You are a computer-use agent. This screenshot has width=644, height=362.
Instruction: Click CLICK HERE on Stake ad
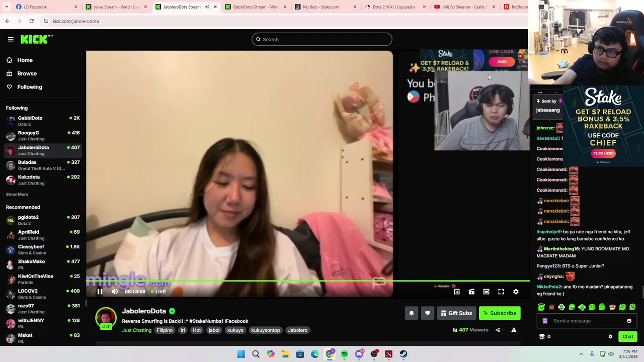click(x=603, y=153)
